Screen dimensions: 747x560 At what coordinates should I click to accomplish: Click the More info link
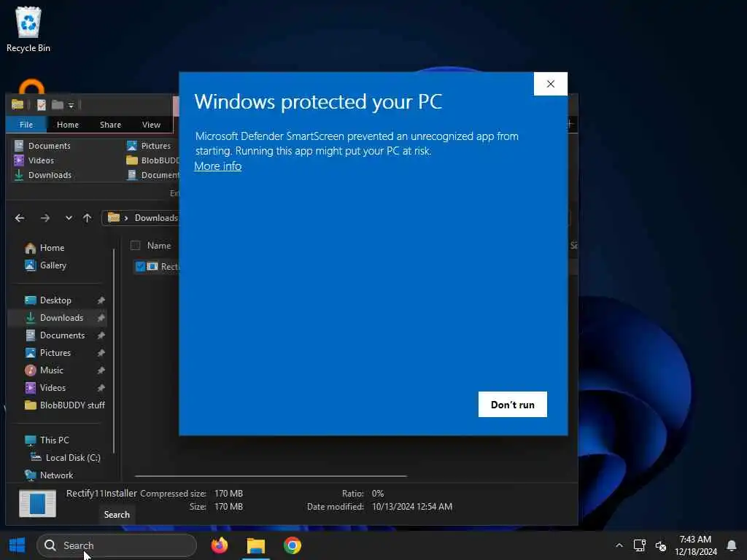(217, 166)
